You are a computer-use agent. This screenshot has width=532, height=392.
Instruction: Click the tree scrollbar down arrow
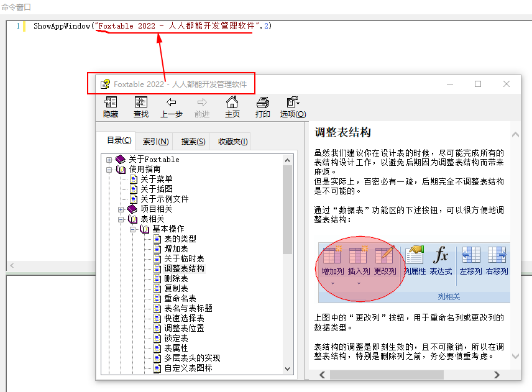[x=287, y=369]
